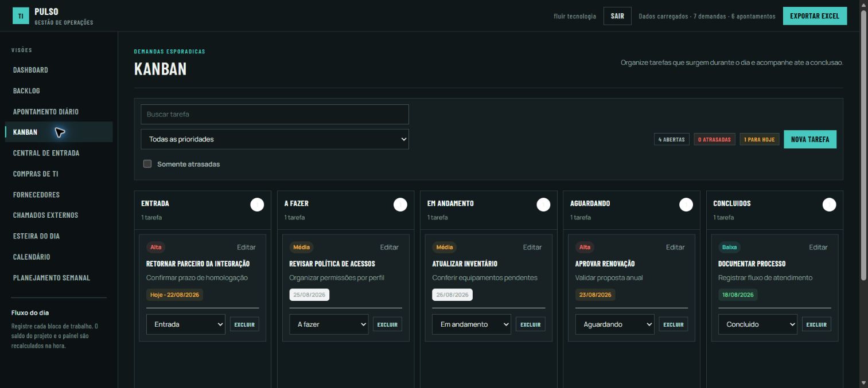Open the Calendário view

pos(59,257)
